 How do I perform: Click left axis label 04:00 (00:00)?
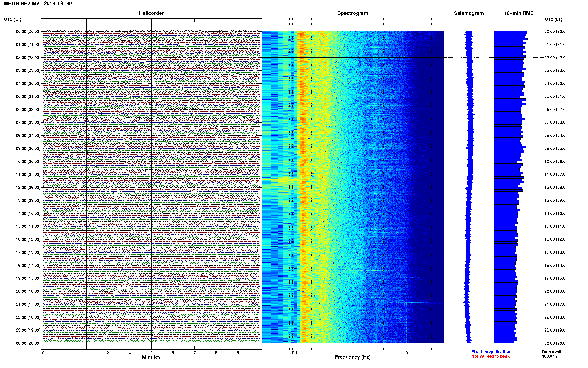click(28, 83)
